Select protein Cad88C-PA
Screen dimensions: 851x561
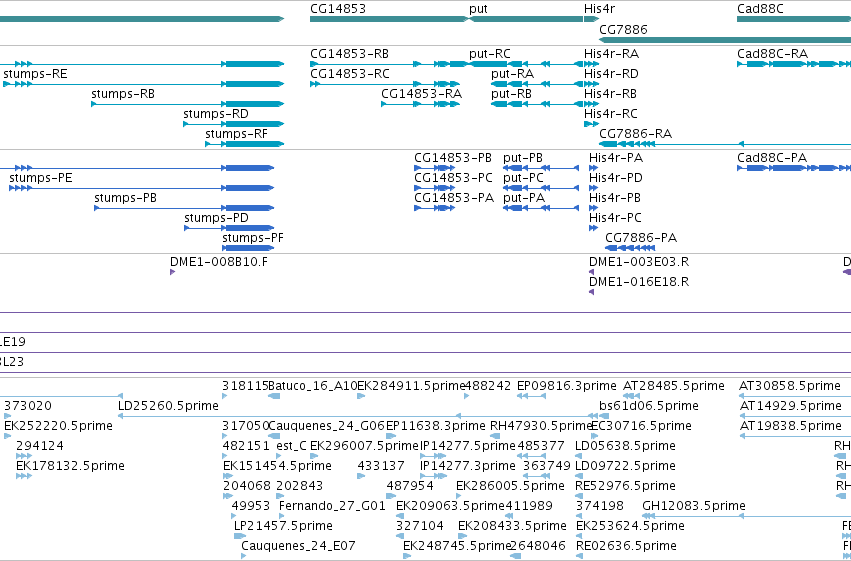pos(793,168)
